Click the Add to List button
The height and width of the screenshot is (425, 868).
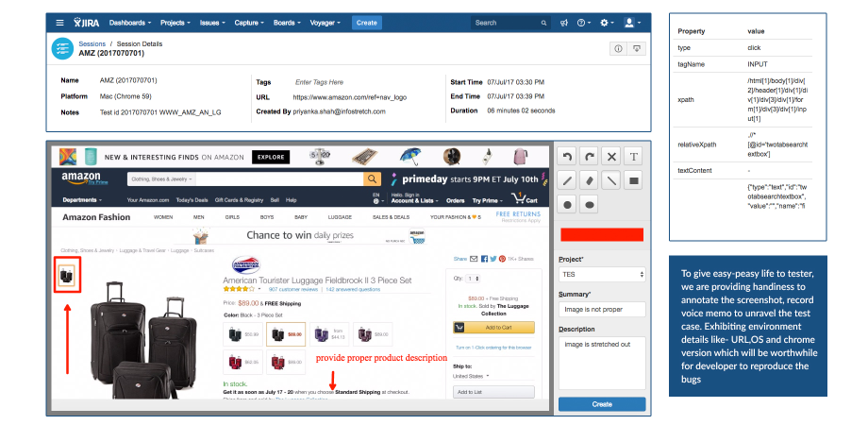pyautogui.click(x=493, y=392)
